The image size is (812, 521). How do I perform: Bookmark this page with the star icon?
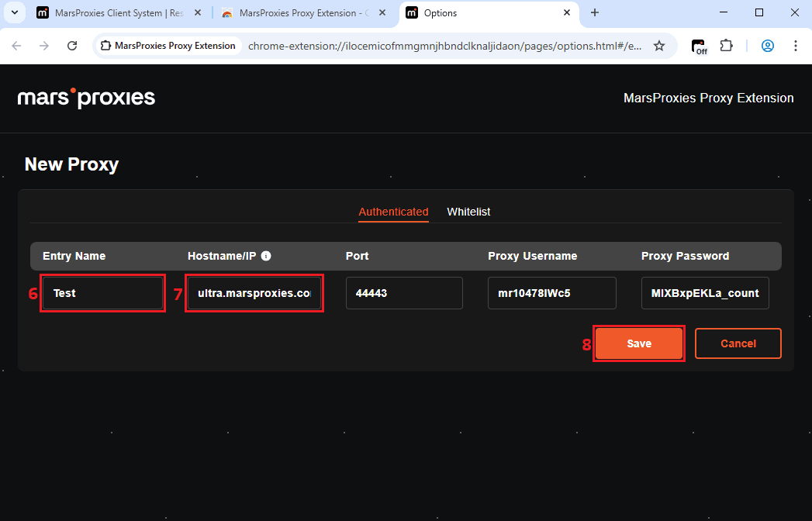659,46
